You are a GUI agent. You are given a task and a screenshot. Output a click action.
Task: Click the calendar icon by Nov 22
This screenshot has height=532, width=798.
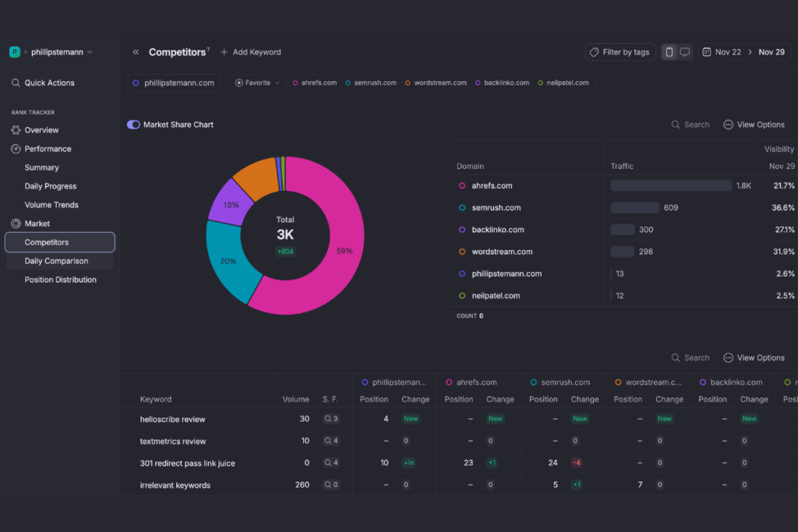706,52
